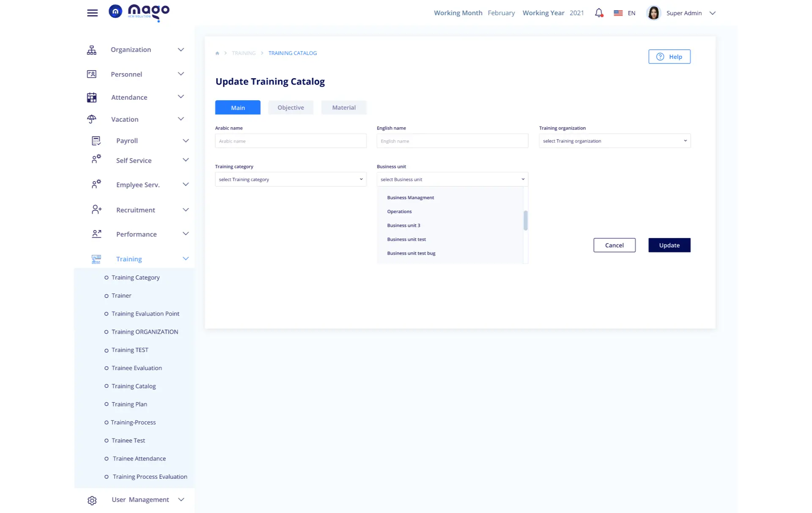This screenshot has height=513, width=812.
Task: Open Training organization dropdown
Action: (x=614, y=141)
